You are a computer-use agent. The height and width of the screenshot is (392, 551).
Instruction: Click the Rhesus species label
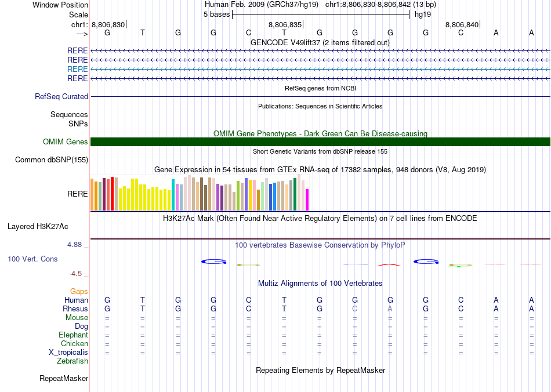coord(75,308)
